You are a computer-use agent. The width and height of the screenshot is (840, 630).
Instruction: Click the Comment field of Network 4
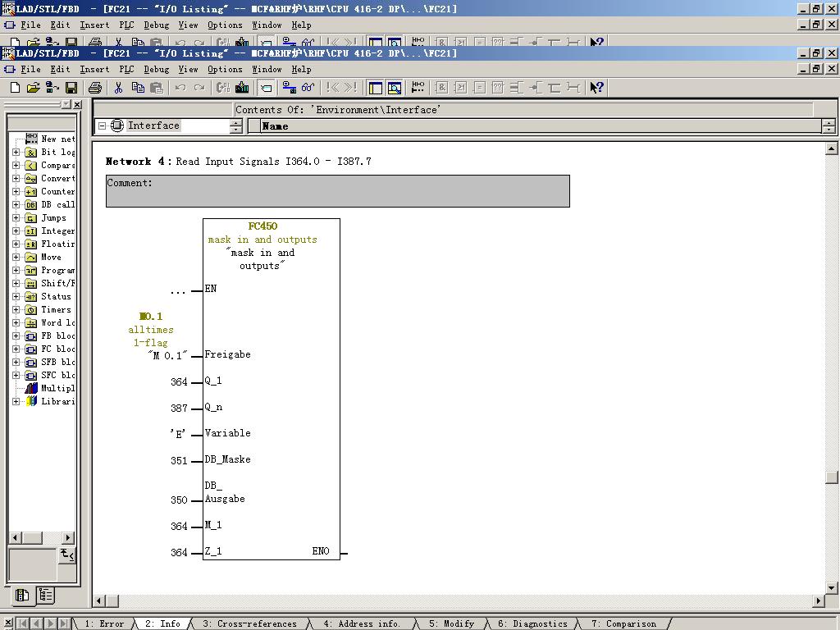click(x=337, y=190)
